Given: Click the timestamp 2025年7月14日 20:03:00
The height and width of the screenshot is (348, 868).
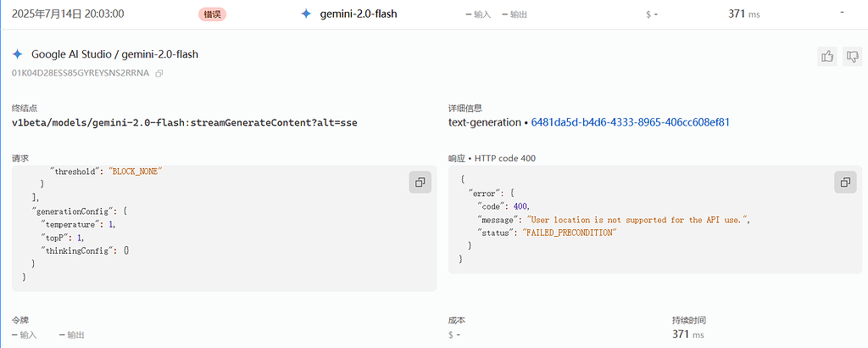Looking at the screenshot, I should coord(68,14).
